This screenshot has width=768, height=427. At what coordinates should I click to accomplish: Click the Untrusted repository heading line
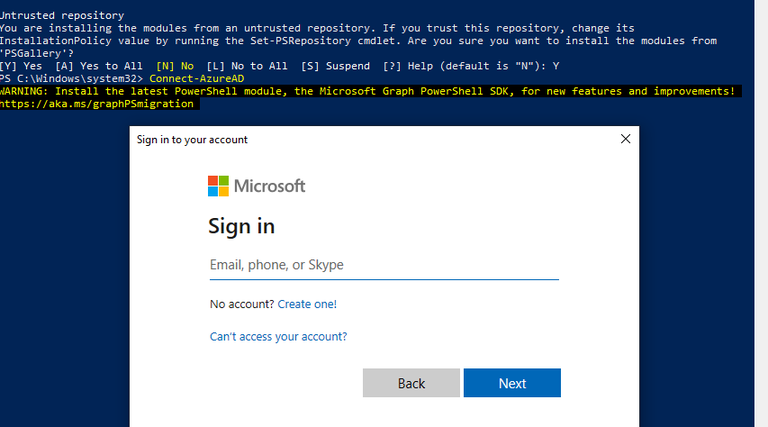(x=62, y=16)
